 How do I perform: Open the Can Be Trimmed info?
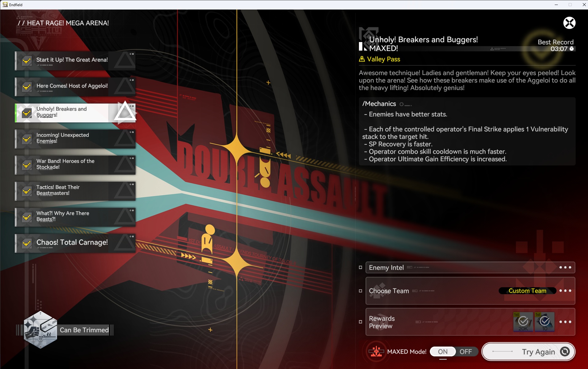click(x=84, y=330)
